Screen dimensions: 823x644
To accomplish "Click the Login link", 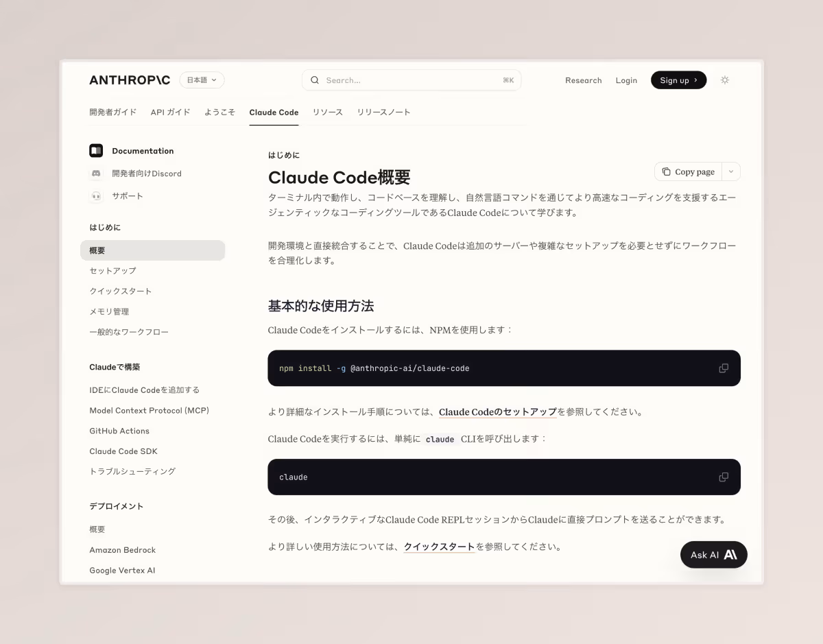I will [x=626, y=80].
